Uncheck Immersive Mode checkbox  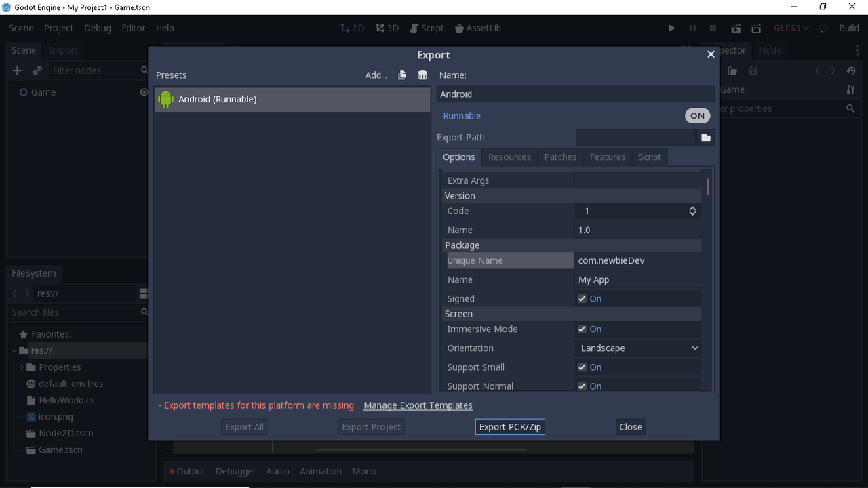click(x=582, y=329)
